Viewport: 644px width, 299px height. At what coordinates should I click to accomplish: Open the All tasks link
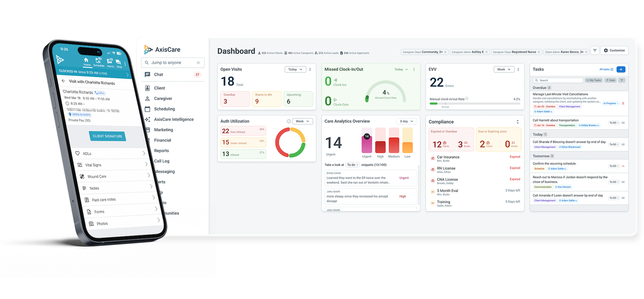coord(606,70)
